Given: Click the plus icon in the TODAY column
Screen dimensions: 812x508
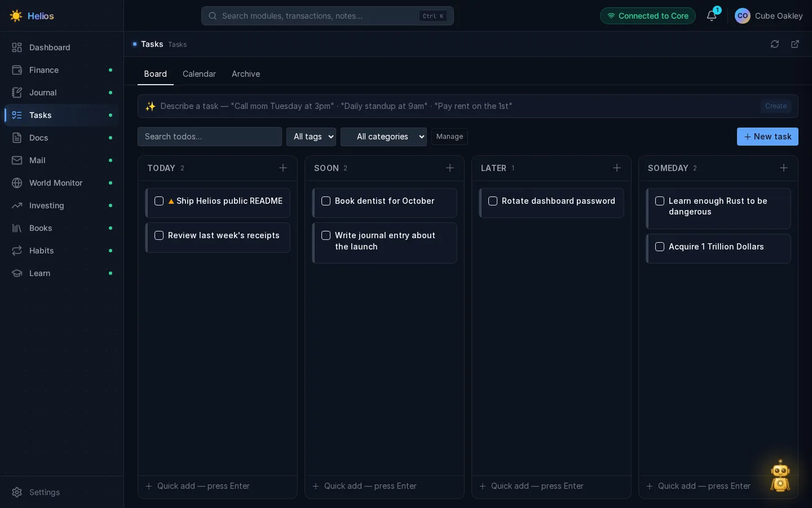Looking at the screenshot, I should (x=283, y=168).
